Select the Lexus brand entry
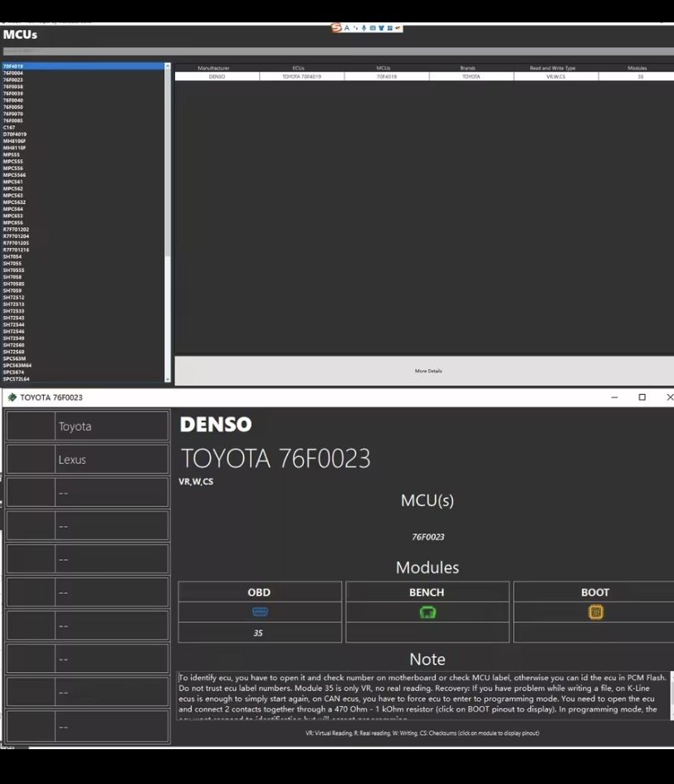674x784 pixels. pyautogui.click(x=87, y=459)
